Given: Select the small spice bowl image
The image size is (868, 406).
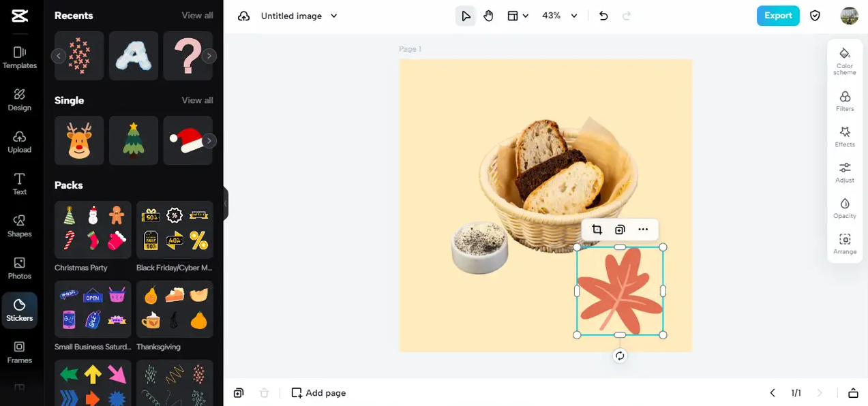Looking at the screenshot, I should (480, 247).
